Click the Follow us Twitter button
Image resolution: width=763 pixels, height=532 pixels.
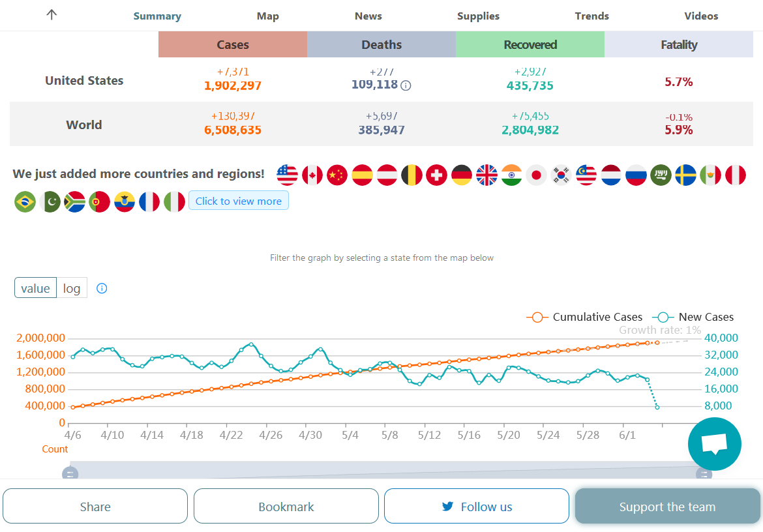point(477,507)
